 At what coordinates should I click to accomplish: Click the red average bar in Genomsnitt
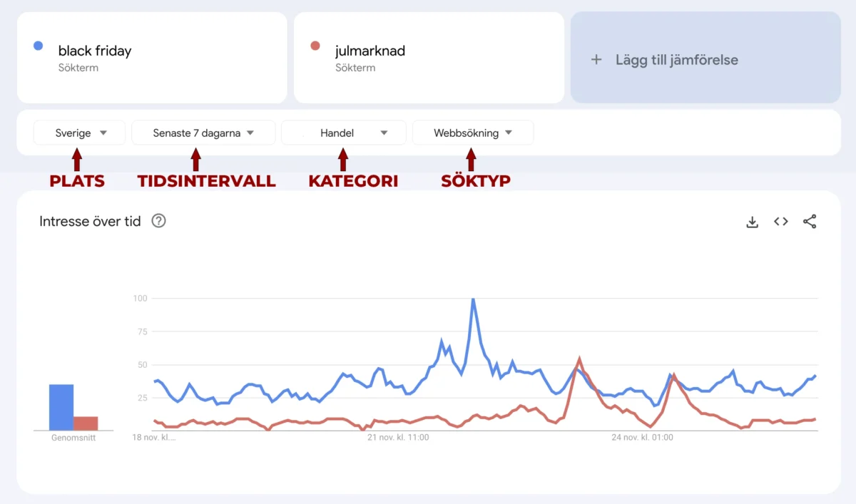click(86, 423)
